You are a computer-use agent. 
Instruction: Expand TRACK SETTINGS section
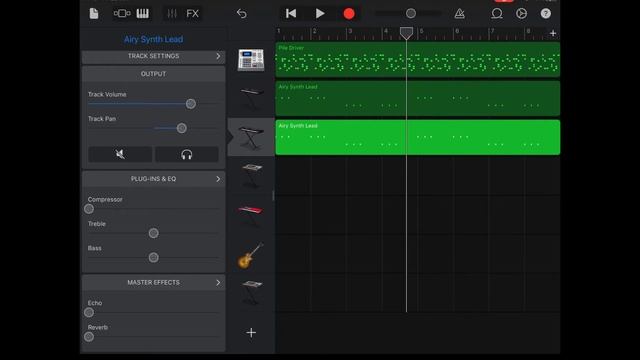point(153,56)
